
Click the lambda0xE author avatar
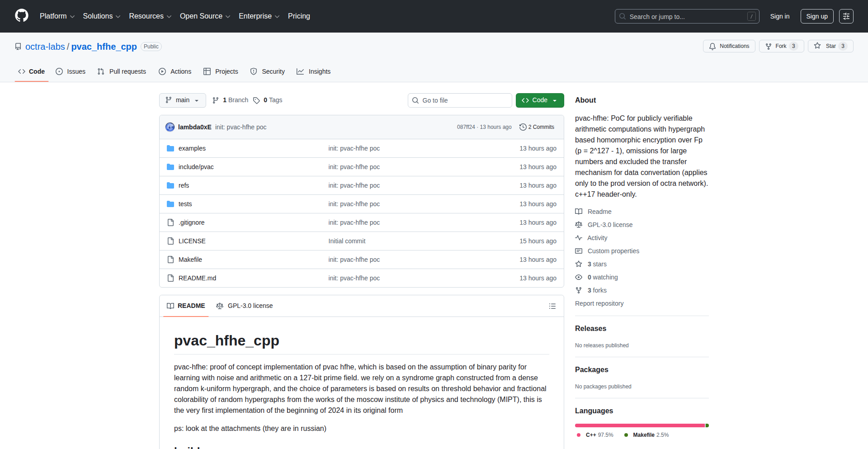point(170,127)
